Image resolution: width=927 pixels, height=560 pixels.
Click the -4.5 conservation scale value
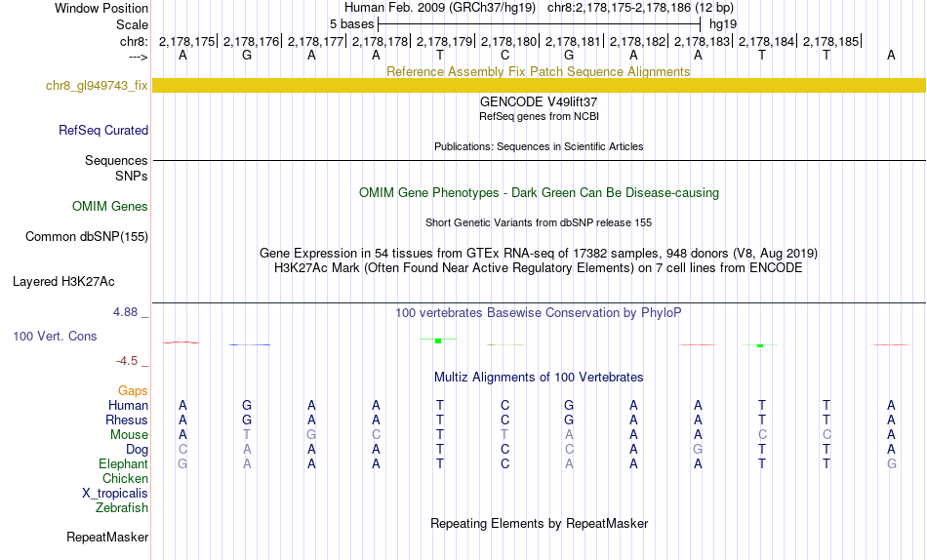pos(127,361)
